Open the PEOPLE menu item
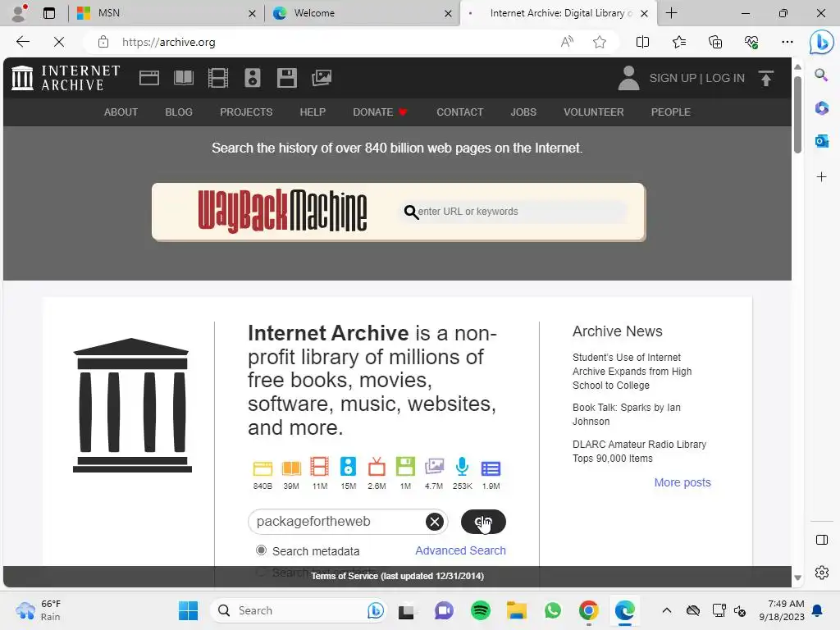Image resolution: width=840 pixels, height=630 pixels. (671, 112)
